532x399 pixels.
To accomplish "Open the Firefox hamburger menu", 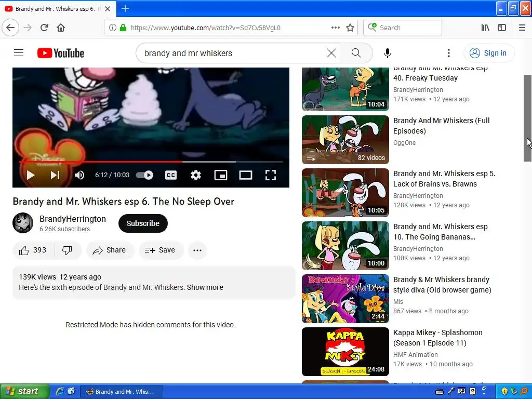I will (522, 28).
